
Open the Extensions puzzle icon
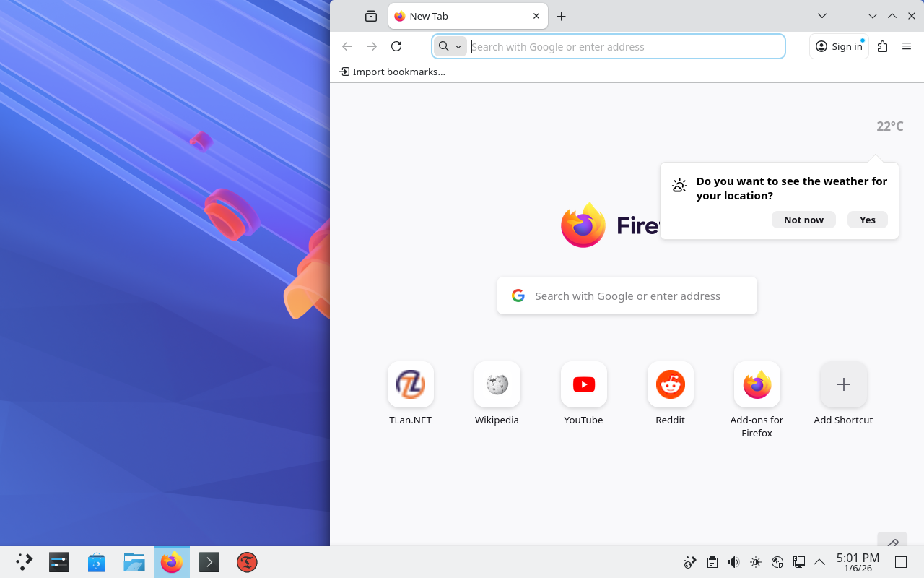[882, 46]
